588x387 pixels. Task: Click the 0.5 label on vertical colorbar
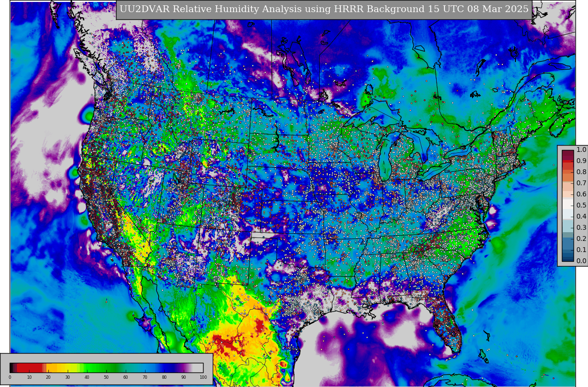[x=581, y=205]
